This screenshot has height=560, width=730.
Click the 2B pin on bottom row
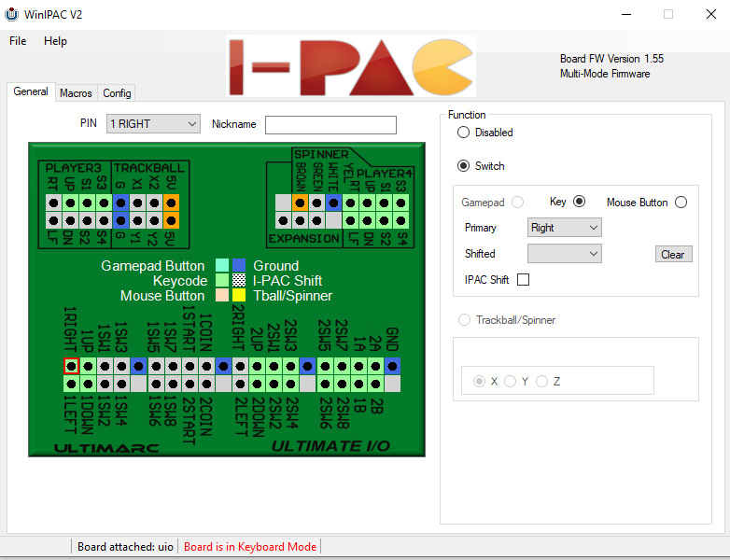pos(375,384)
